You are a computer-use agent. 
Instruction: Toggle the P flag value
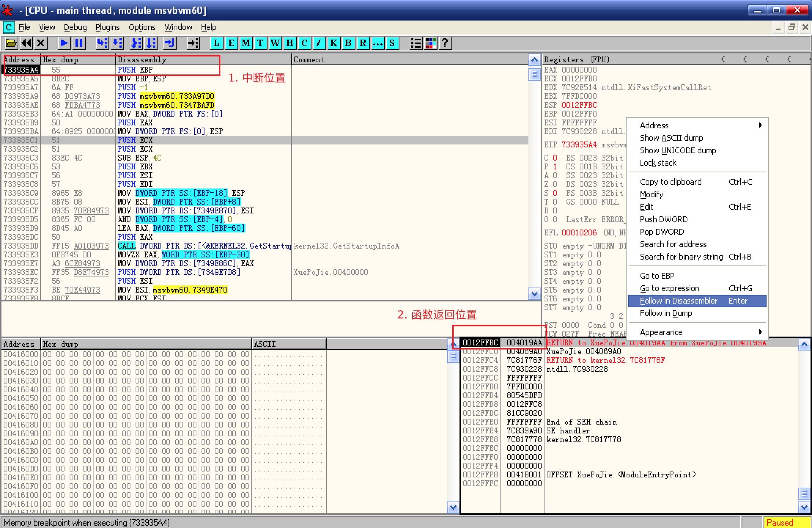(555, 167)
